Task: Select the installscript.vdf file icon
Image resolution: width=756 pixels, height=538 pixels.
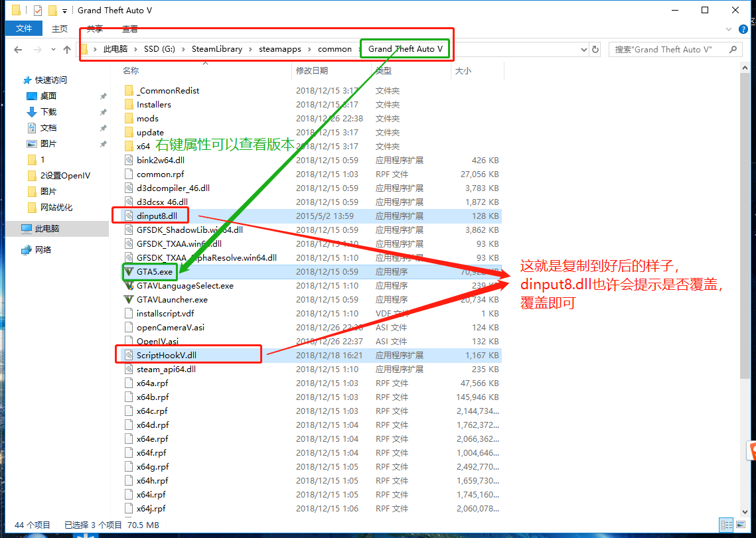Action: click(128, 313)
